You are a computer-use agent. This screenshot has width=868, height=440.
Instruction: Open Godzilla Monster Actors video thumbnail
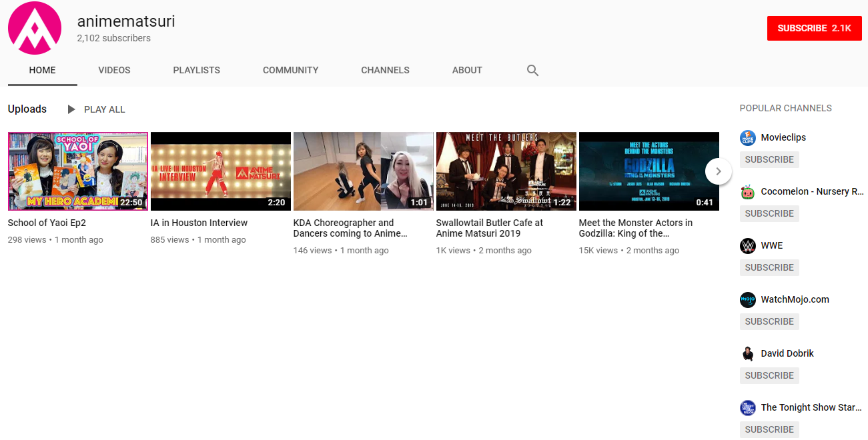[x=649, y=171]
